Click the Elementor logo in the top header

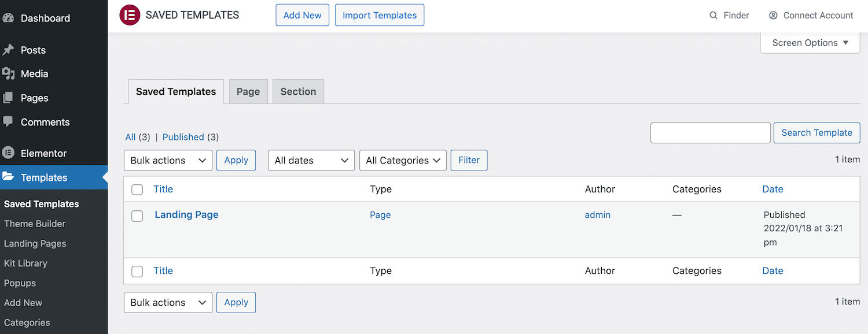click(x=130, y=15)
